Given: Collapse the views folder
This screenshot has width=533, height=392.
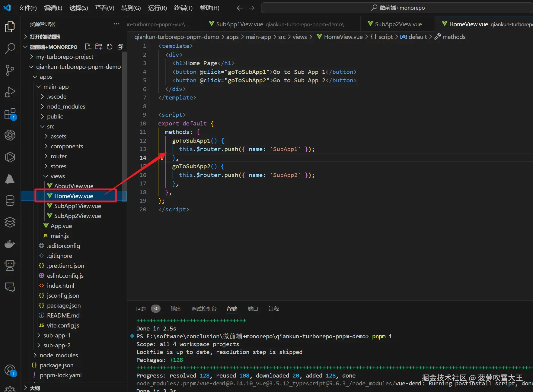Looking at the screenshot, I should click(57, 176).
